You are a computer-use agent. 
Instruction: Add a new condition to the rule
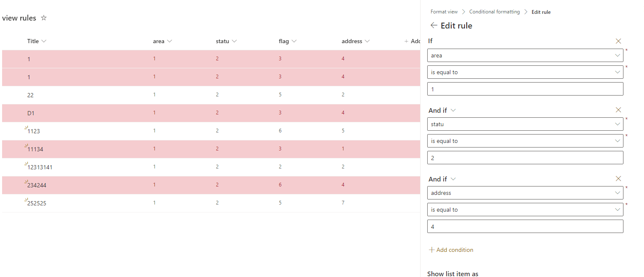[451, 250]
